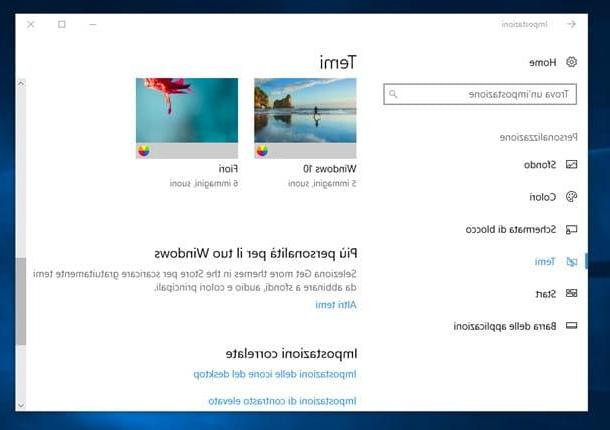
Task: Click the Colori palette icon
Action: (x=571, y=197)
